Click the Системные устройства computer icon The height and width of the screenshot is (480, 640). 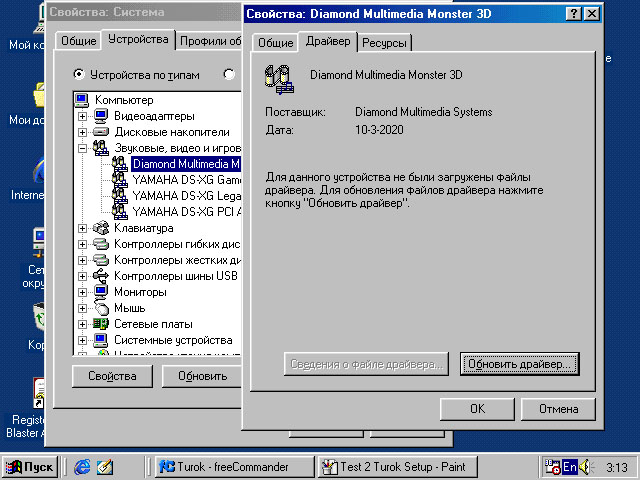tap(101, 340)
